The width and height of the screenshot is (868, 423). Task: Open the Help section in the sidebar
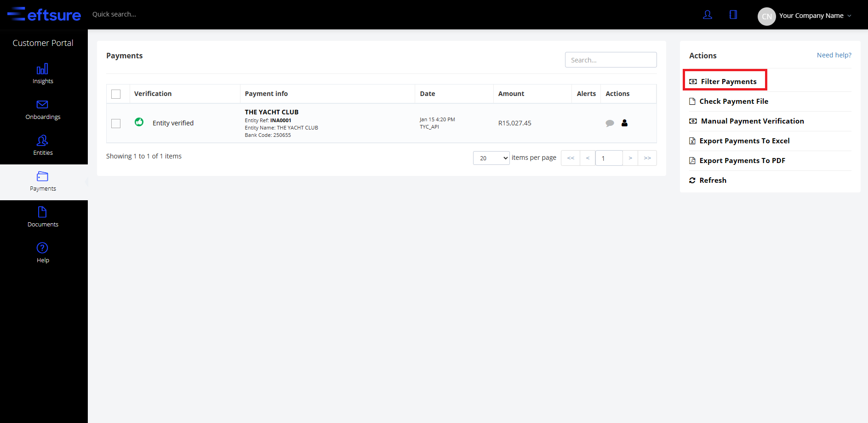pos(43,253)
